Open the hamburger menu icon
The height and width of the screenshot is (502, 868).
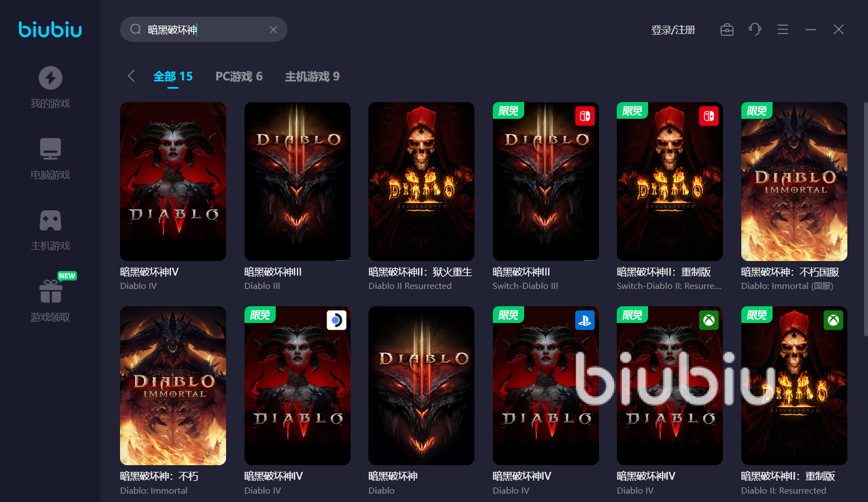click(783, 30)
